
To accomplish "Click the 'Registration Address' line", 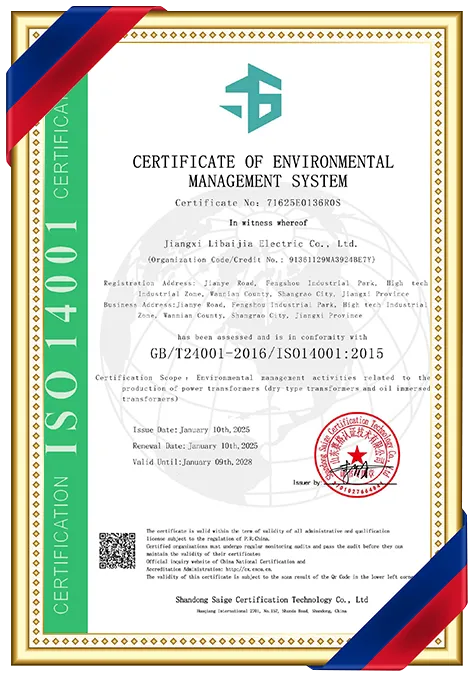I will click(x=266, y=283).
